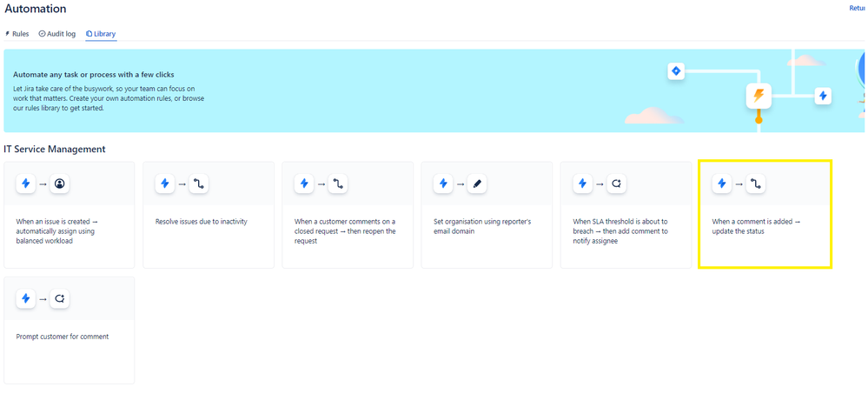The width and height of the screenshot is (868, 394).
Task: Open 'When SLA threshold is about to breach' template
Action: [x=626, y=215]
